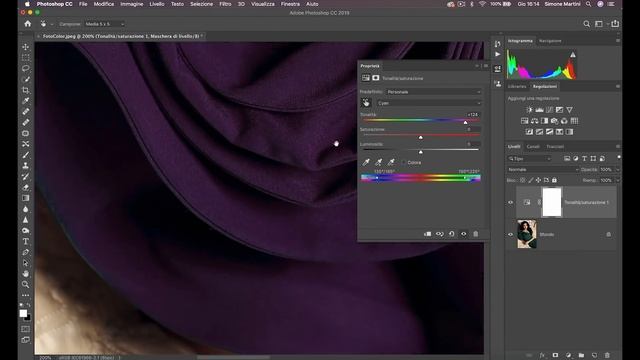Open the Istogramma panel menu

(618, 41)
